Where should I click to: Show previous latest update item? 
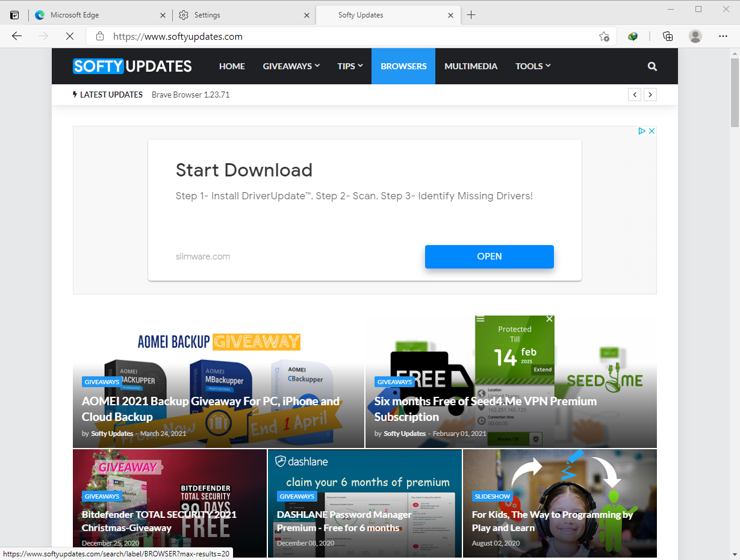pyautogui.click(x=635, y=95)
